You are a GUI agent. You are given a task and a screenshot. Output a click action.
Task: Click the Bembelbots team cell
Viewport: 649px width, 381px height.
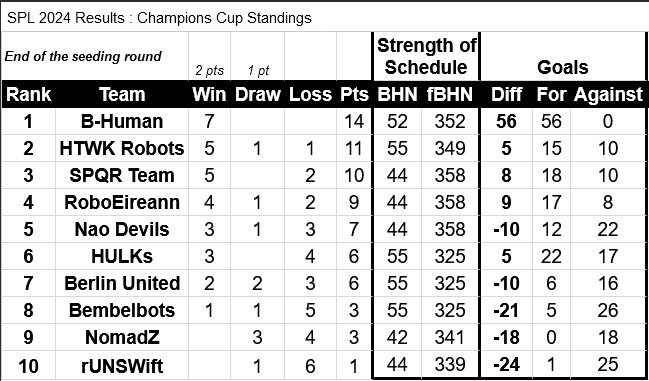[122, 310]
